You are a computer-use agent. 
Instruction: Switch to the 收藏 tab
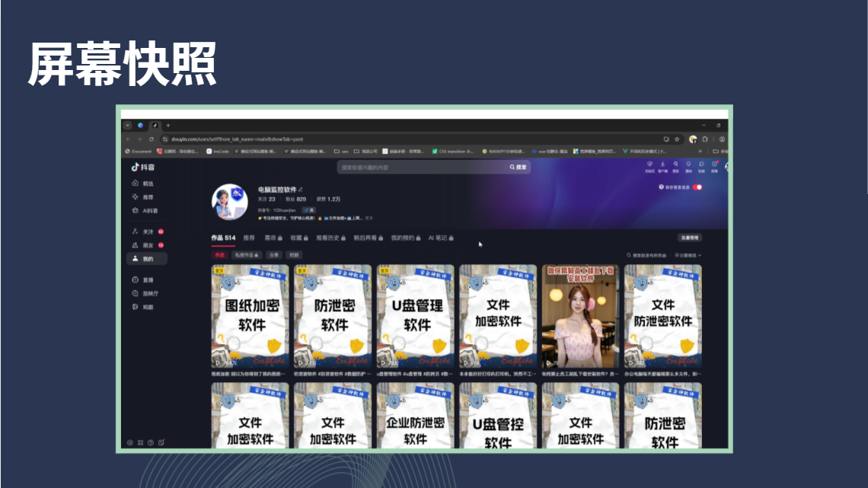tap(299, 238)
